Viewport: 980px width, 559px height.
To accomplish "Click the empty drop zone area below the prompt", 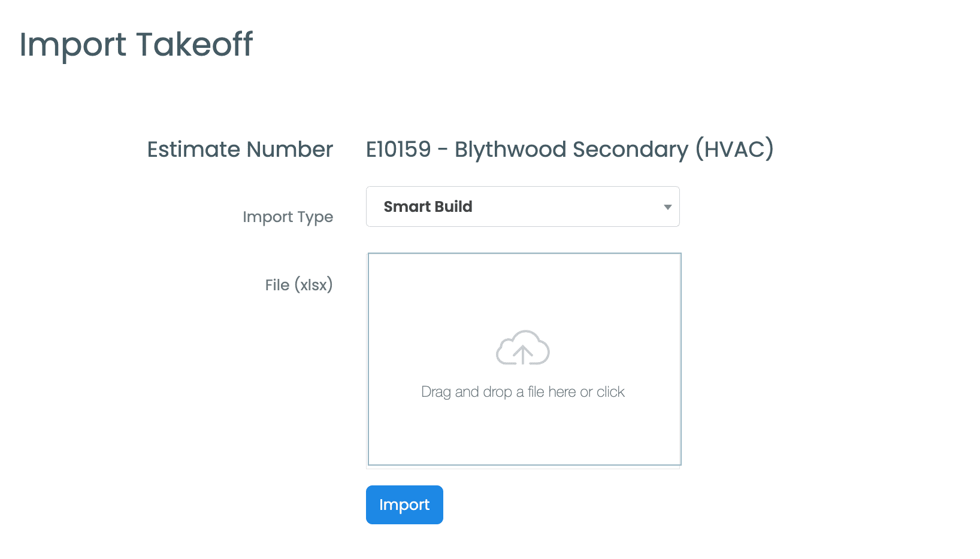I will tap(524, 434).
